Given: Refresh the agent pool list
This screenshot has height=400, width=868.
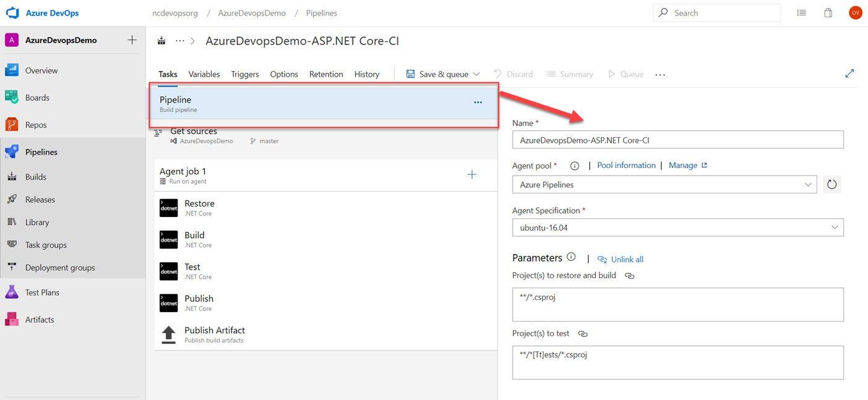Looking at the screenshot, I should [x=832, y=184].
